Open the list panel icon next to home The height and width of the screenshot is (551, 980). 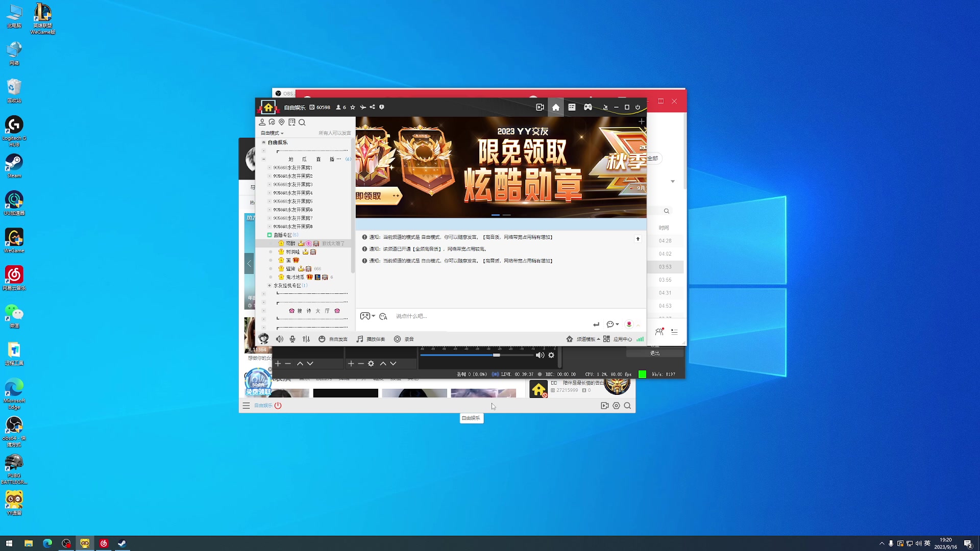pyautogui.click(x=572, y=107)
